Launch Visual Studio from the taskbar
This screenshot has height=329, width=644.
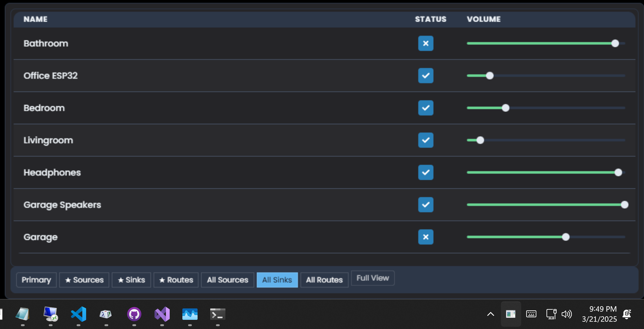click(x=162, y=314)
